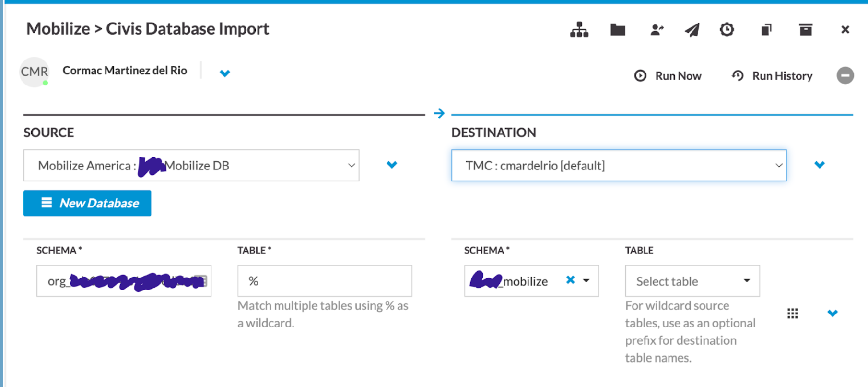Click the gray minus circle icon
The image size is (868, 387).
845,75
